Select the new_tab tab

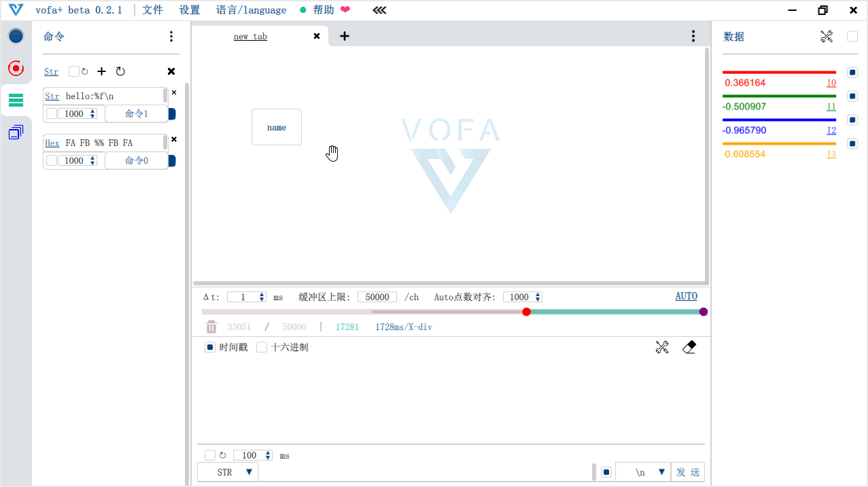pyautogui.click(x=250, y=37)
